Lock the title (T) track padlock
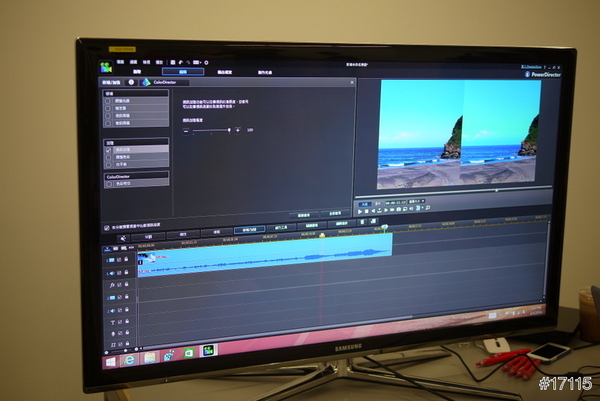600x401 pixels. click(127, 321)
